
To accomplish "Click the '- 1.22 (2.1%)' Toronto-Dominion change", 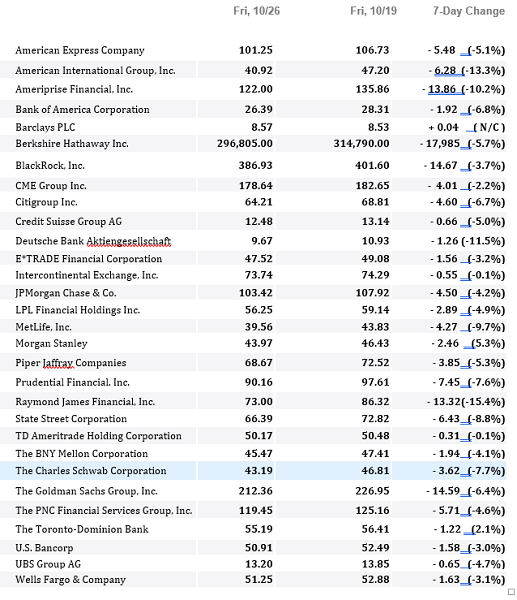I will (x=470, y=529).
